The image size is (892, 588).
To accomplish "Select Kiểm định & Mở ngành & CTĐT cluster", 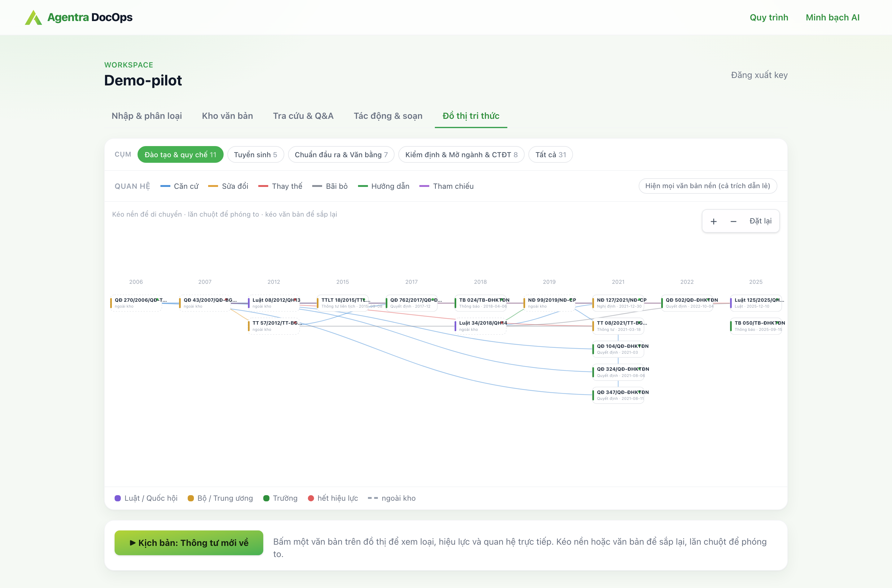I will coord(461,154).
